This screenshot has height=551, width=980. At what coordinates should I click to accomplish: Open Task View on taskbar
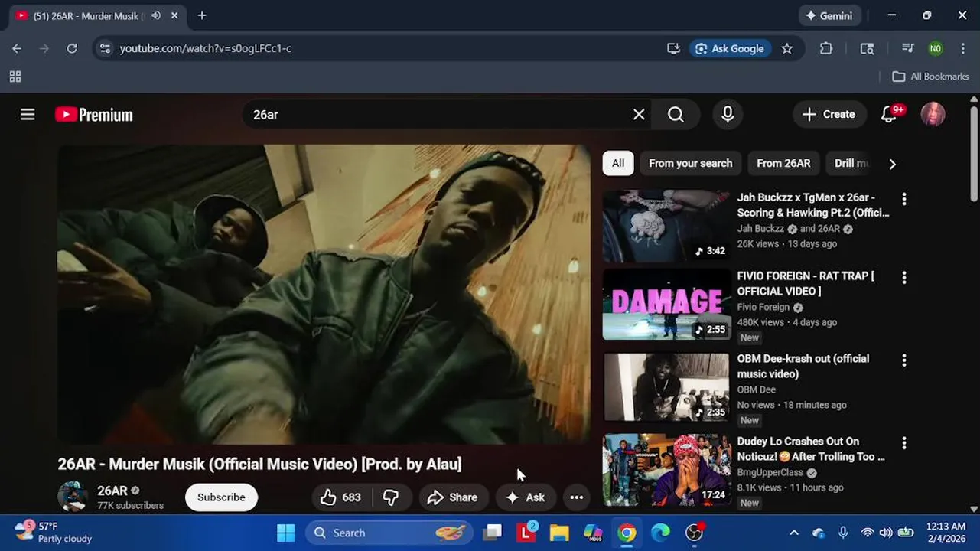[x=492, y=533]
